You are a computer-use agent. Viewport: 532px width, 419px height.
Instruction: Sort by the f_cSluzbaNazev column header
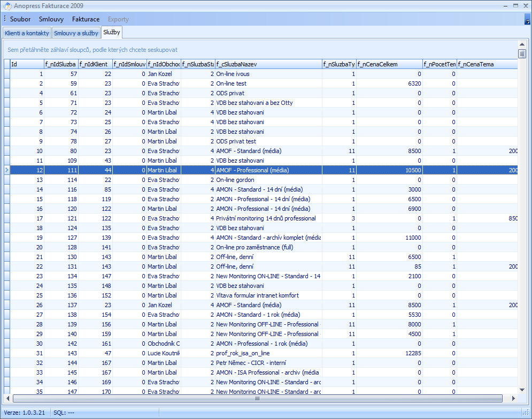pyautogui.click(x=267, y=64)
